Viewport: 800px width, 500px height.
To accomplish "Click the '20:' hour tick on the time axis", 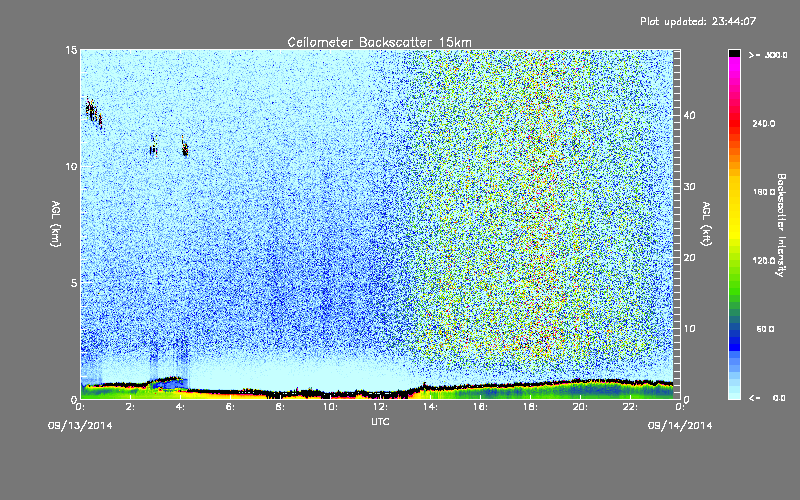I will 580,407.
